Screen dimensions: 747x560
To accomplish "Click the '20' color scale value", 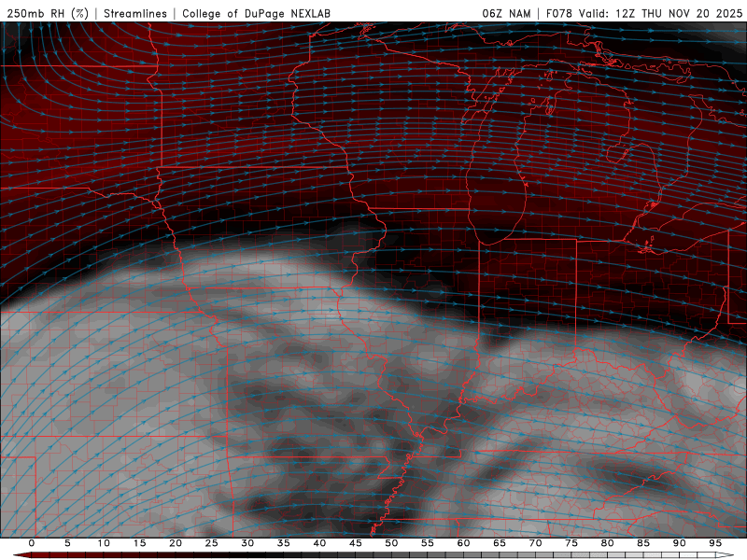I will (x=176, y=543).
